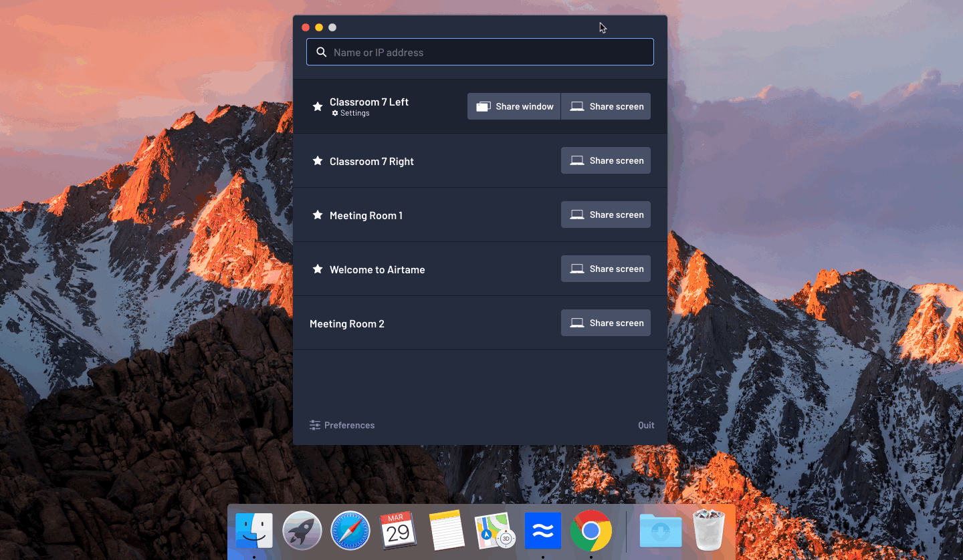
Task: Select the Meeting Room 1 device name
Action: 366,216
